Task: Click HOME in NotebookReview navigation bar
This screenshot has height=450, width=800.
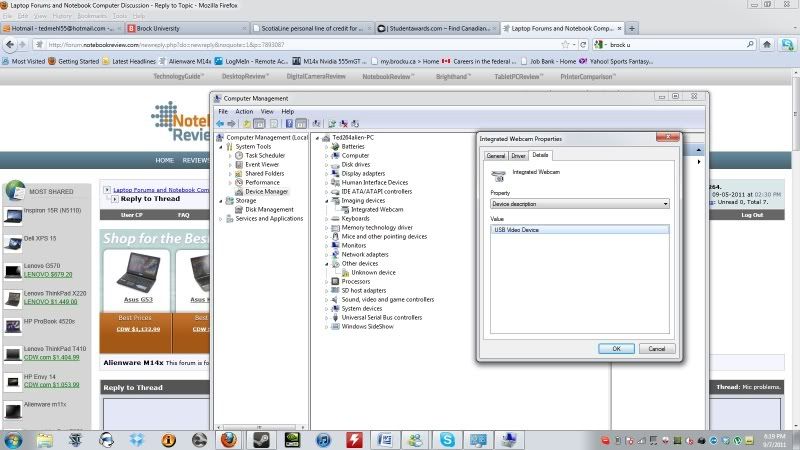Action: tap(165, 160)
